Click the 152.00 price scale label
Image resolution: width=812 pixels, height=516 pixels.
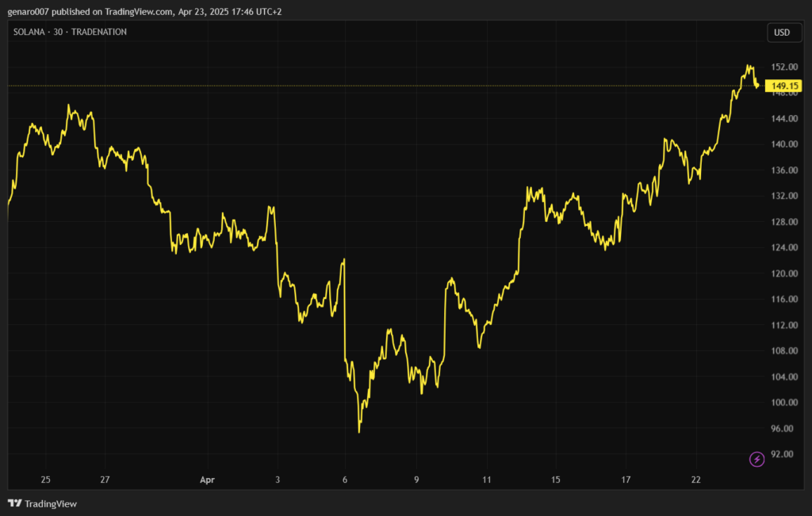tap(783, 67)
